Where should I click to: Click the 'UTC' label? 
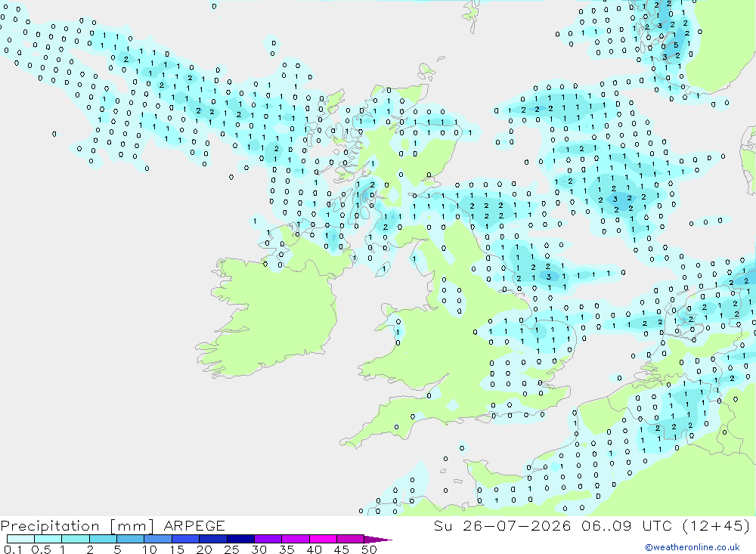pos(657,525)
